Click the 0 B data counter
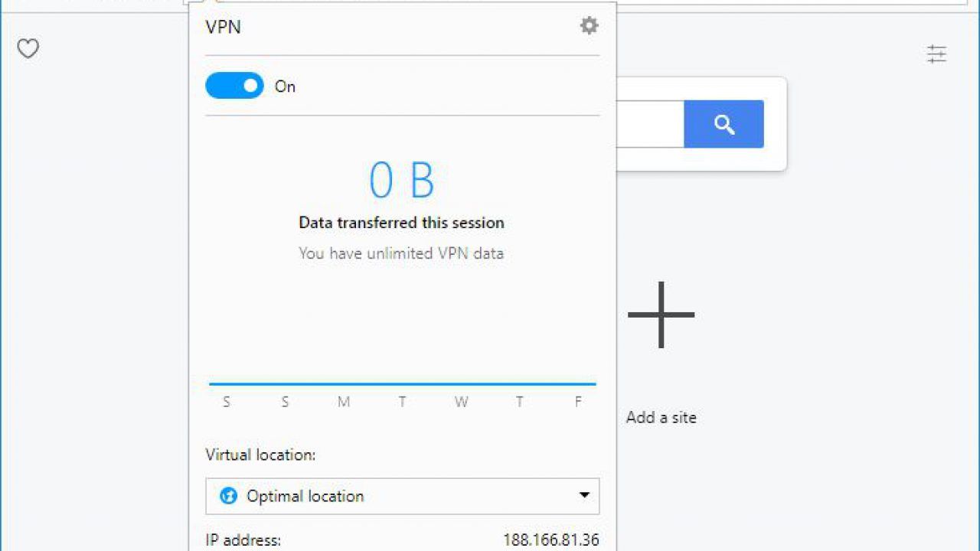This screenshot has height=551, width=980. [x=401, y=181]
